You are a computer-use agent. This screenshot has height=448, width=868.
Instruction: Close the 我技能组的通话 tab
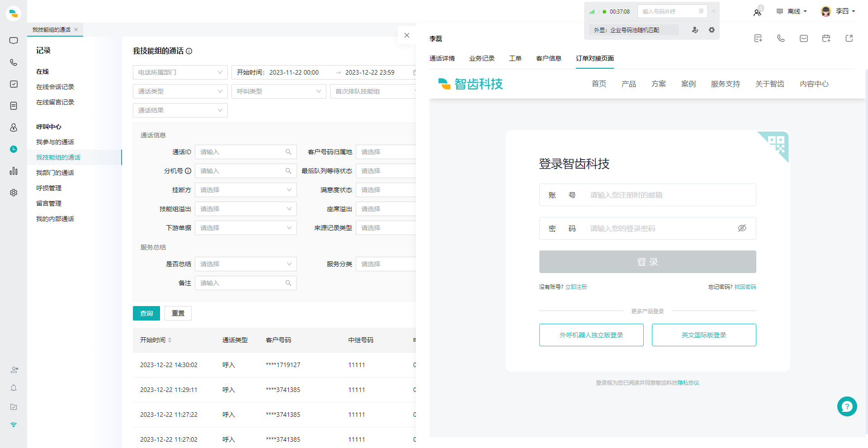click(x=76, y=29)
